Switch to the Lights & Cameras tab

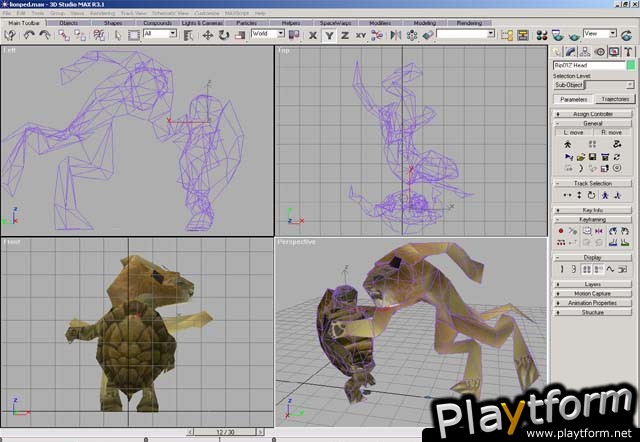202,23
